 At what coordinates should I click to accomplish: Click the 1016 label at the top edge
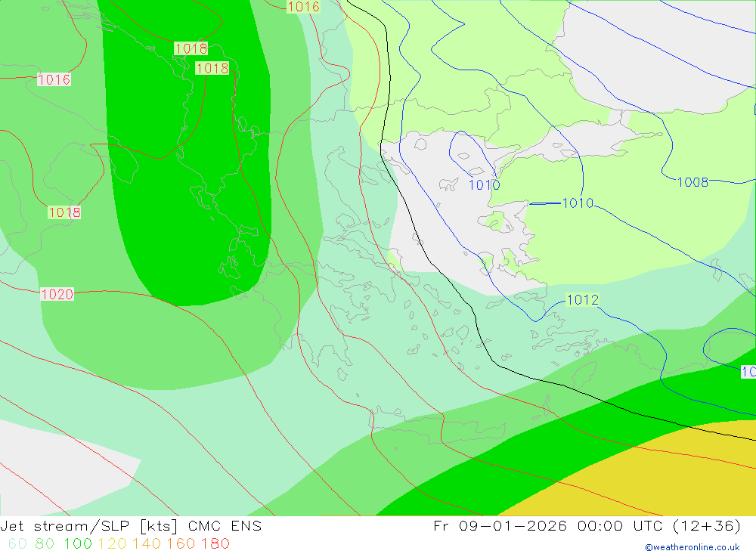coord(303,7)
